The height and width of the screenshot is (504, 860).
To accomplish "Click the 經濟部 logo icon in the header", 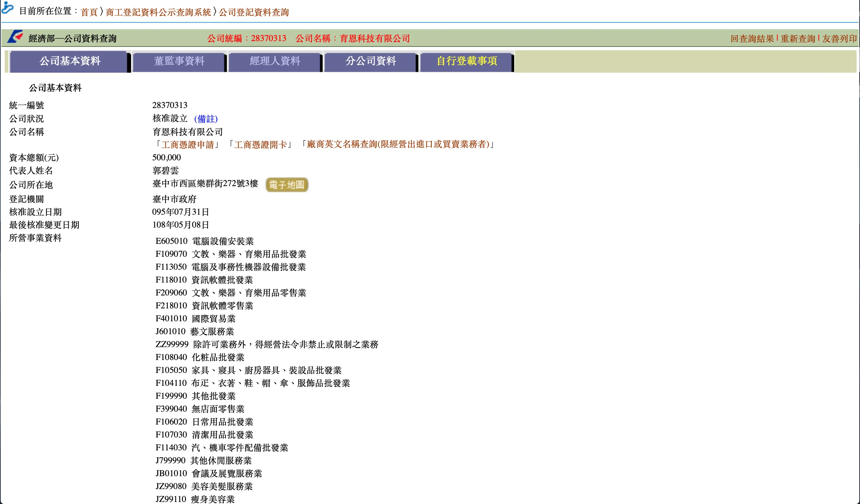I will [x=15, y=37].
